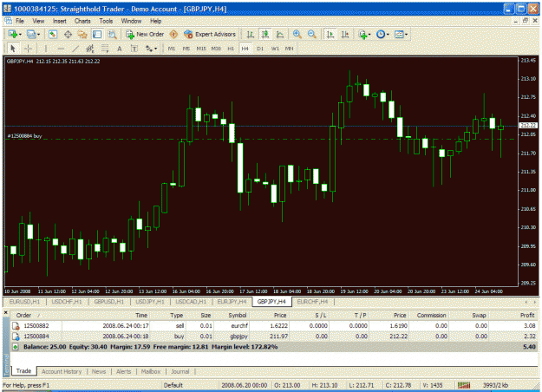Toggle the Market Watch window
This screenshot has width=542, height=392.
click(53, 34)
